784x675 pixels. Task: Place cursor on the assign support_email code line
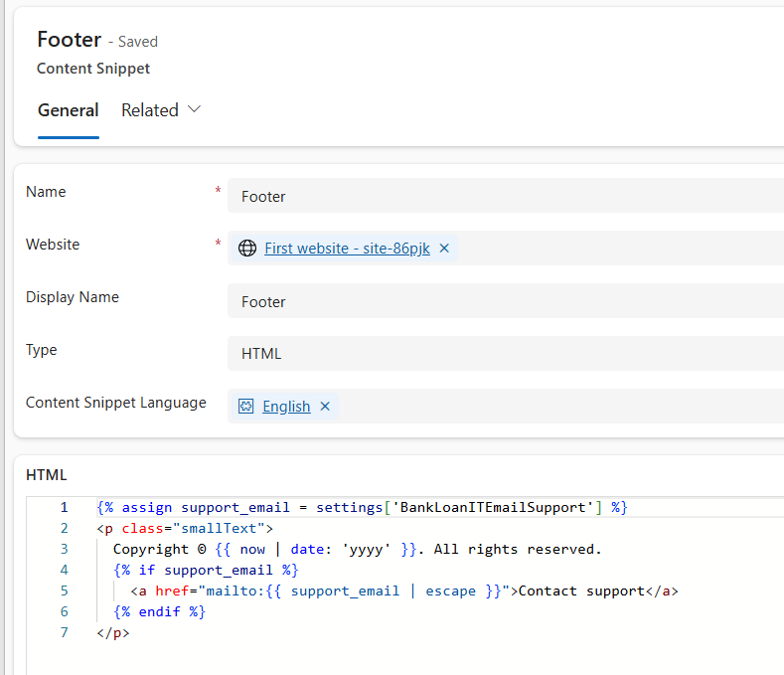coord(362,507)
